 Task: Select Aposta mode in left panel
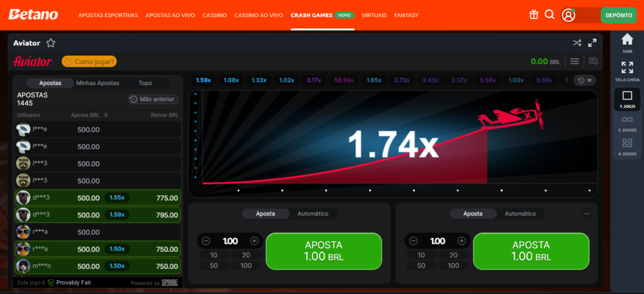point(266,214)
